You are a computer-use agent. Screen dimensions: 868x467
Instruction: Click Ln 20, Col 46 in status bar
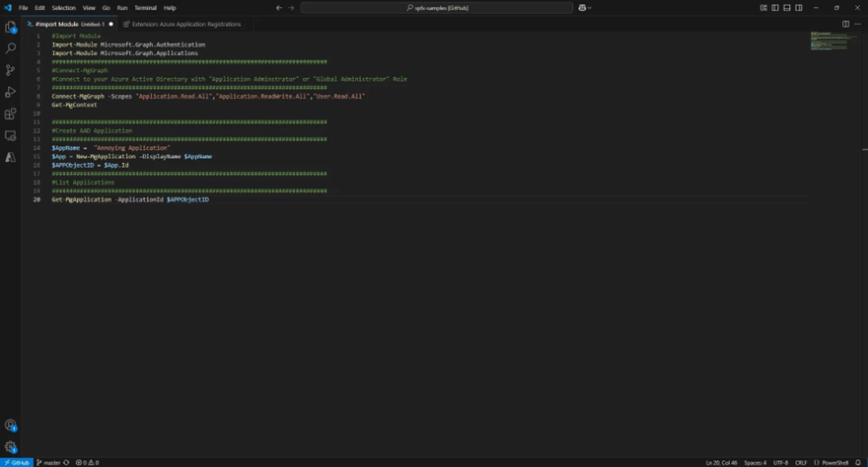click(721, 463)
